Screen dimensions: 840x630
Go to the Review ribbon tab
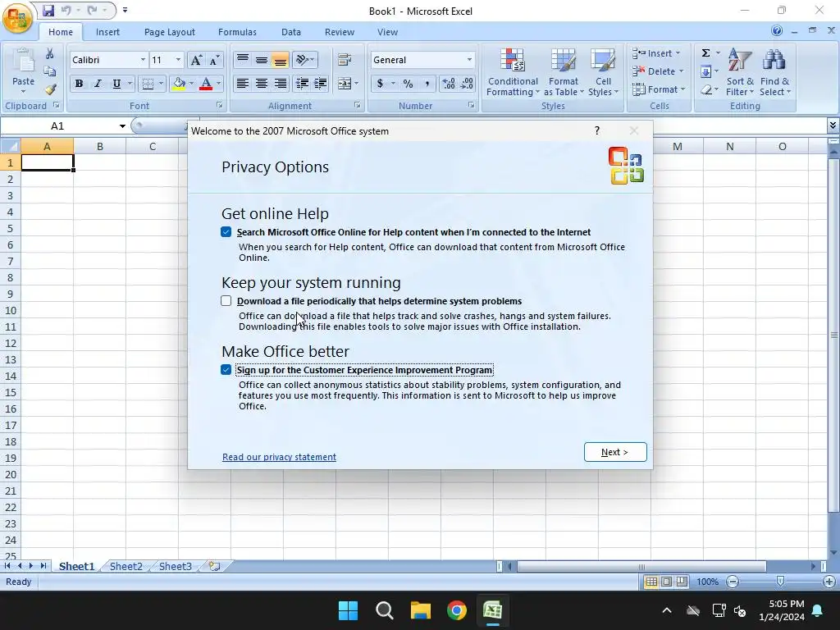point(340,32)
